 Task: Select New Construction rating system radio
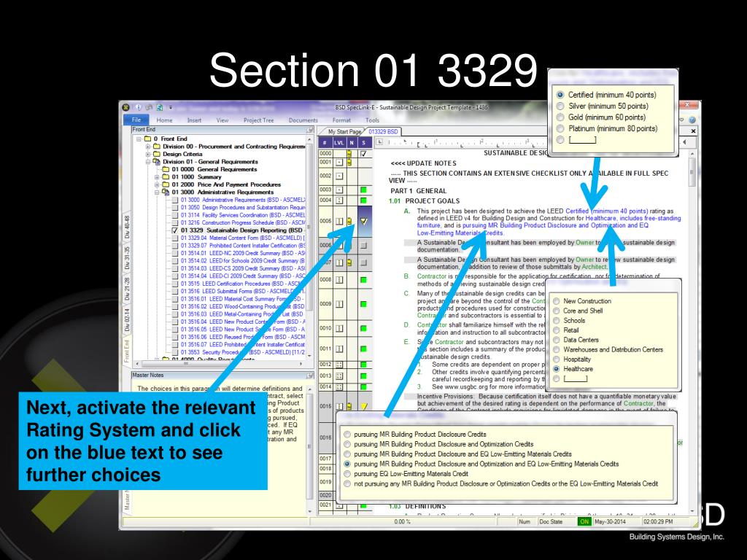coord(556,301)
